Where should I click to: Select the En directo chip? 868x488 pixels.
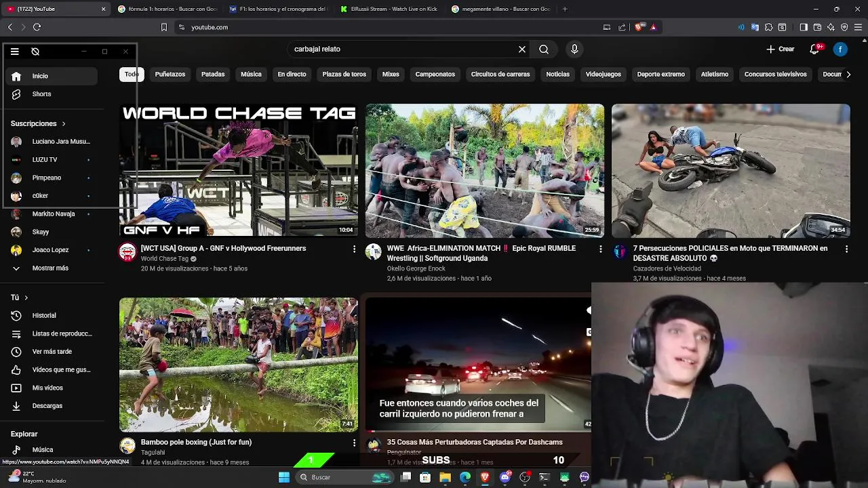pyautogui.click(x=292, y=75)
